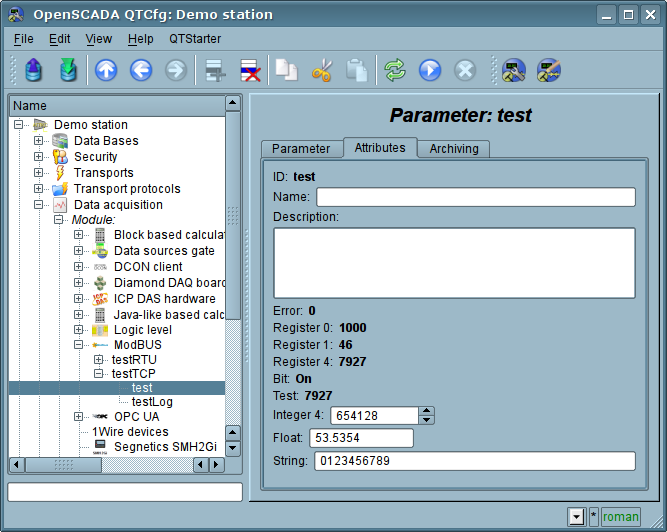Switch to the Archiving tab
The height and width of the screenshot is (532, 667).
pos(453,148)
